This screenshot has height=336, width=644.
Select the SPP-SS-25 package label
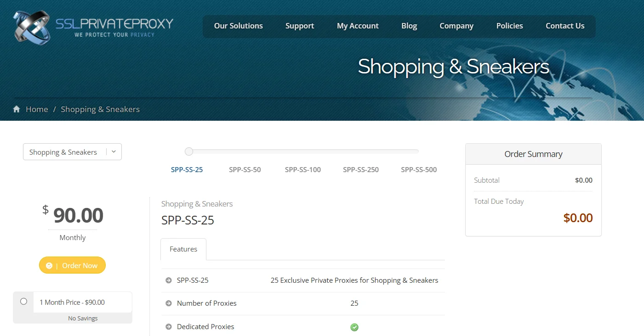pyautogui.click(x=187, y=170)
